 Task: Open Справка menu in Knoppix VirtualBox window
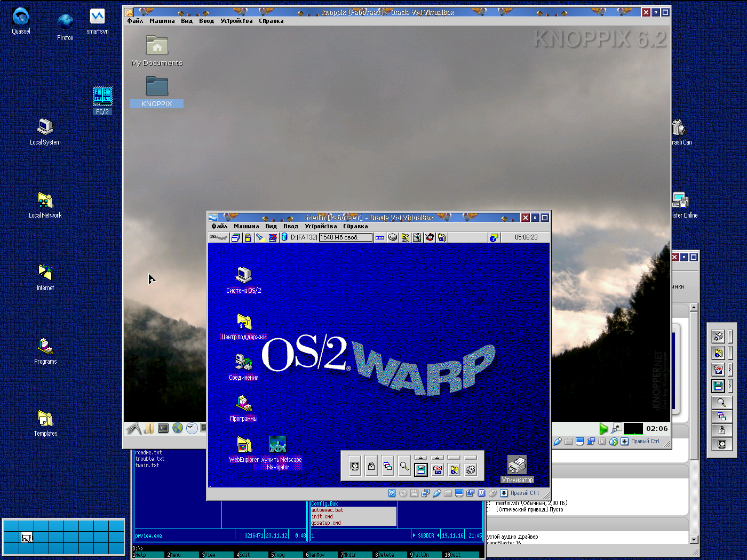pyautogui.click(x=271, y=21)
